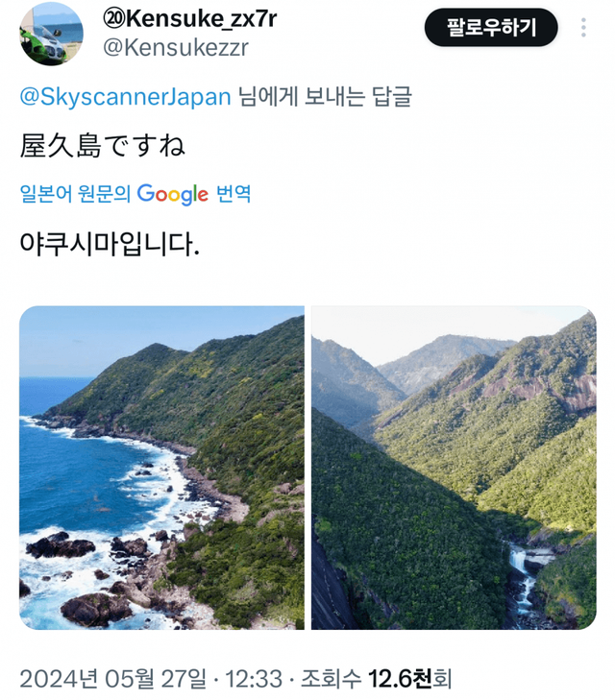Viewport: 615px width, 700px height.
Task: Open Kensuke_zx7r's profile avatar
Action: pyautogui.click(x=51, y=34)
